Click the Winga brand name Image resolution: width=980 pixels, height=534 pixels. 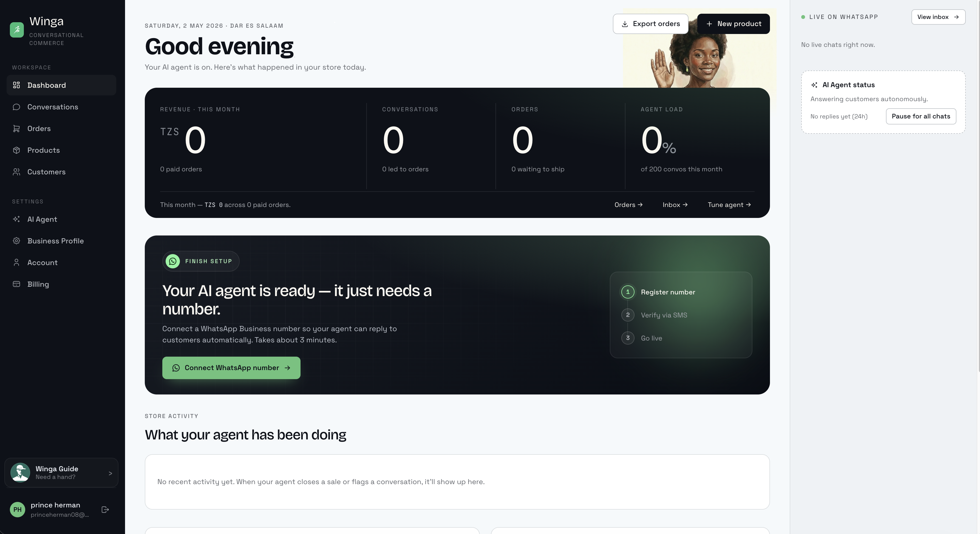46,21
